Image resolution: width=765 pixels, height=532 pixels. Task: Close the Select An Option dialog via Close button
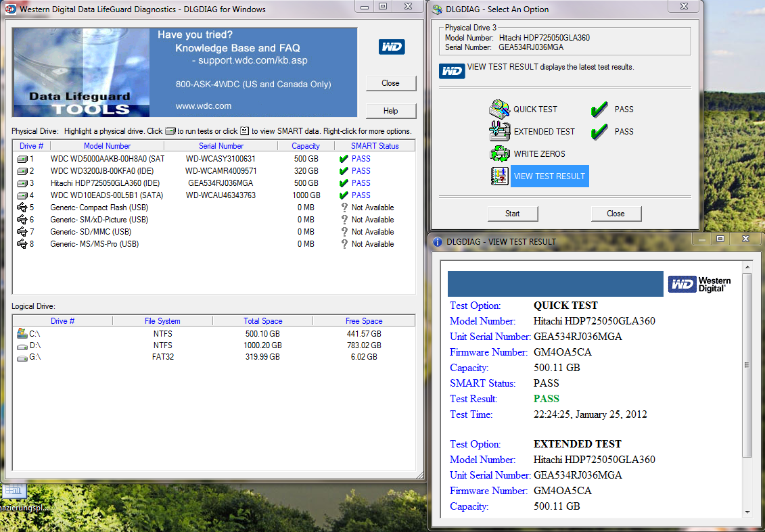click(x=616, y=214)
